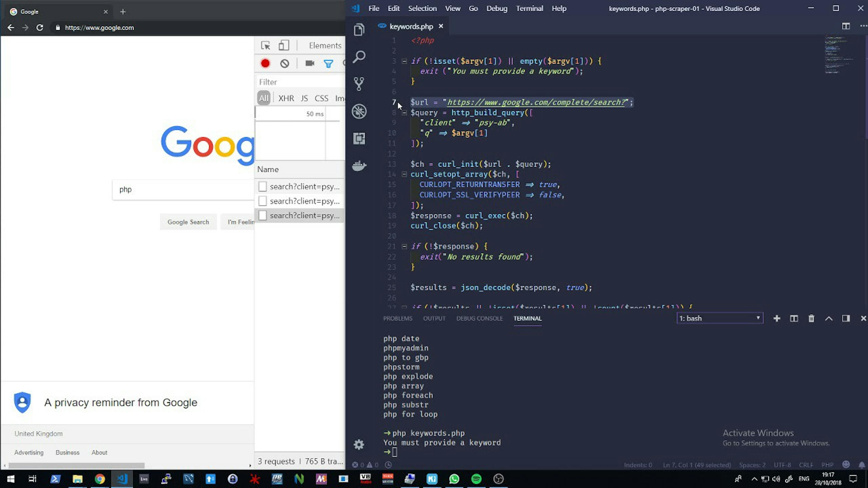The height and width of the screenshot is (488, 868).
Task: Maximize the terminal panel with chevron
Action: tap(829, 318)
